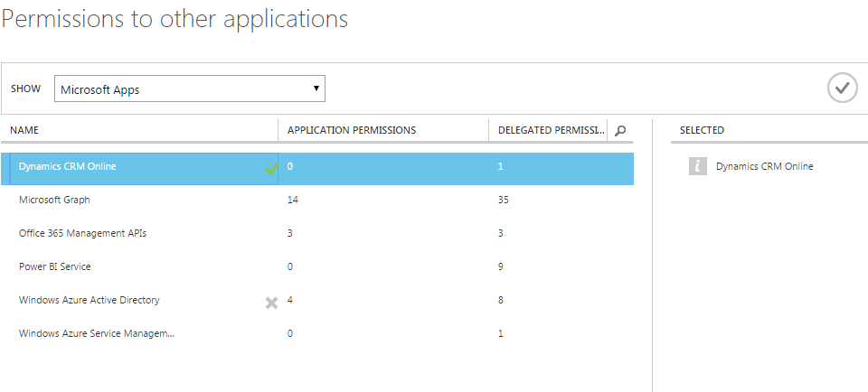Confirm selection with the checkmark circle button
The height and width of the screenshot is (392, 868).
coord(842,88)
